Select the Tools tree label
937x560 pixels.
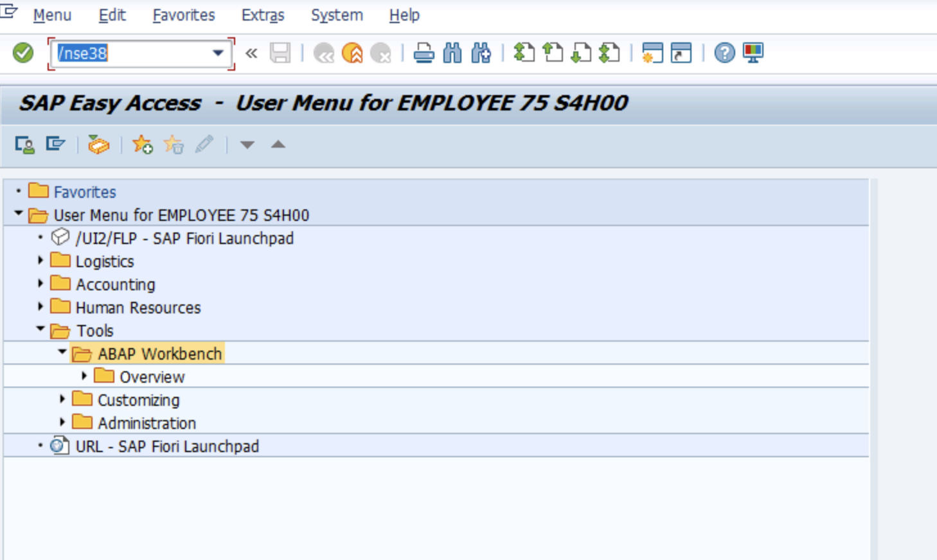coord(95,331)
